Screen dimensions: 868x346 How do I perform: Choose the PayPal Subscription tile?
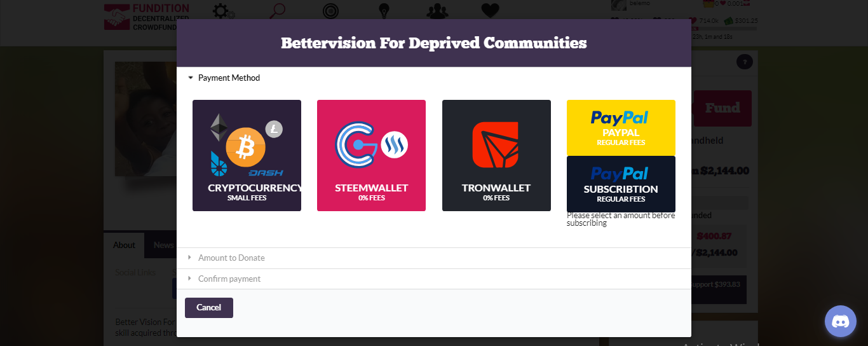(621, 184)
